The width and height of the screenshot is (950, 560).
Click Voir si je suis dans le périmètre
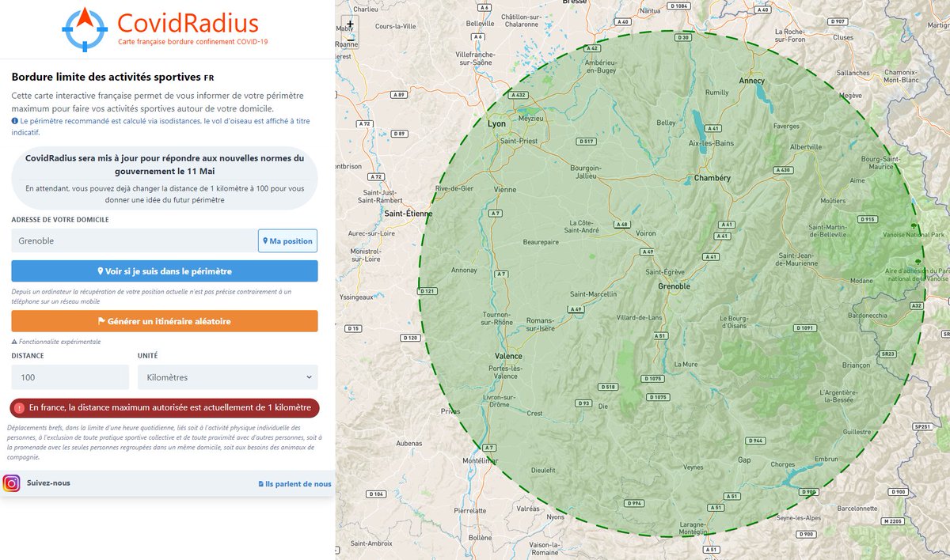pyautogui.click(x=165, y=271)
